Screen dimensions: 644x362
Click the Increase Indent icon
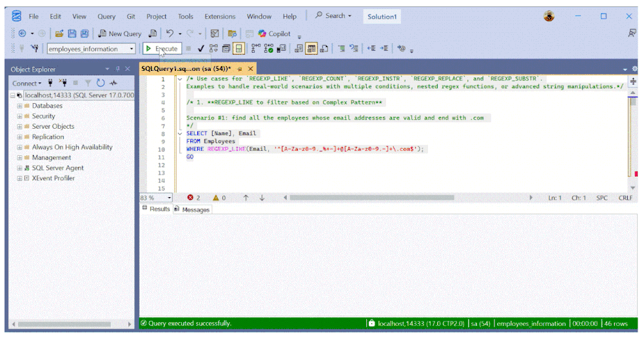pos(384,48)
